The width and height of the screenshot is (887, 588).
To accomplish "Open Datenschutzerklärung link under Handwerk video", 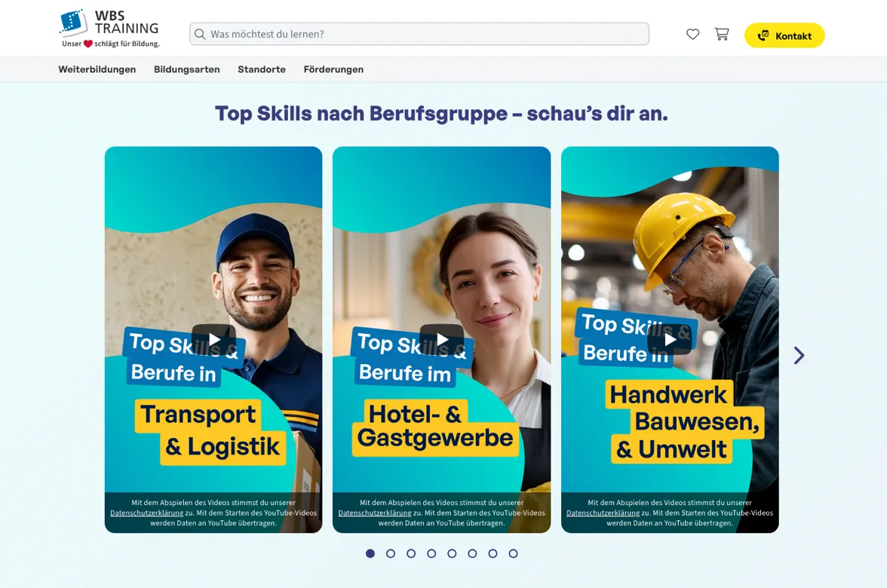I will tap(603, 513).
